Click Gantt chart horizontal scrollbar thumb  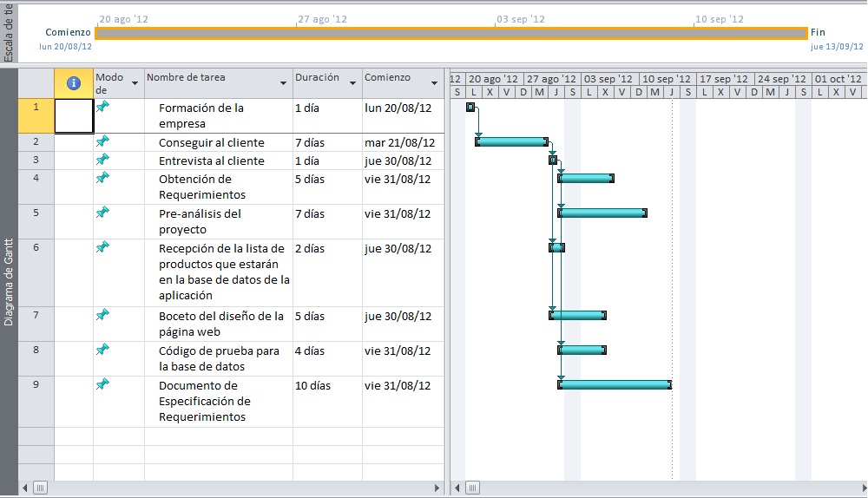[x=472, y=488]
